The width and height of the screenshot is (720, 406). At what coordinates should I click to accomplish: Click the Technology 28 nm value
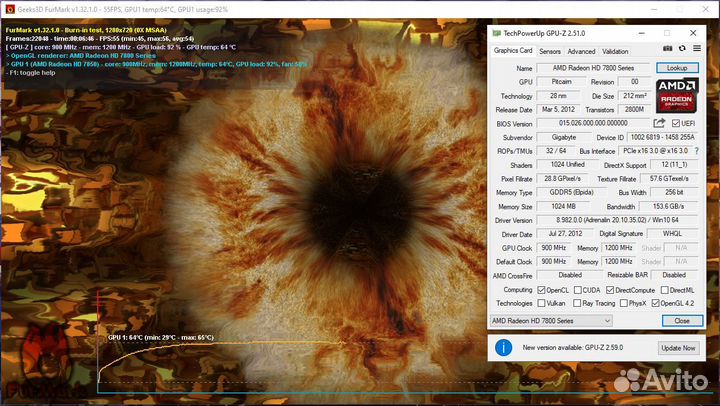click(558, 96)
